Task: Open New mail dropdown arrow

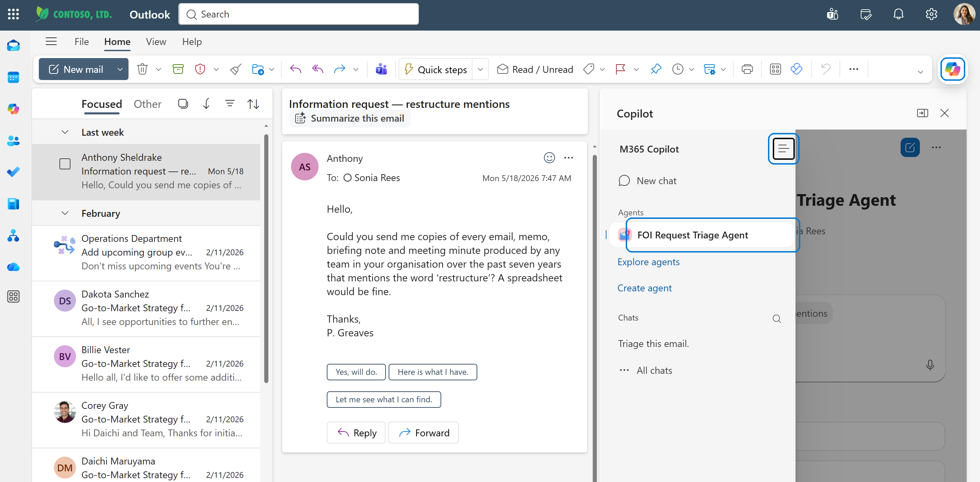Action: point(120,70)
